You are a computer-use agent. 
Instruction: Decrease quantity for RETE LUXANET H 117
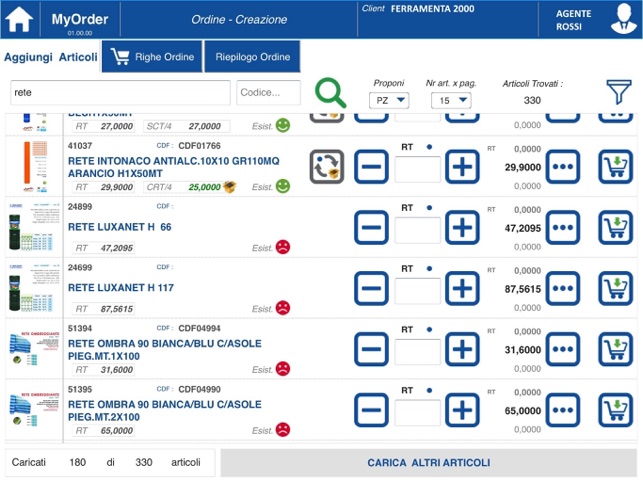(372, 288)
